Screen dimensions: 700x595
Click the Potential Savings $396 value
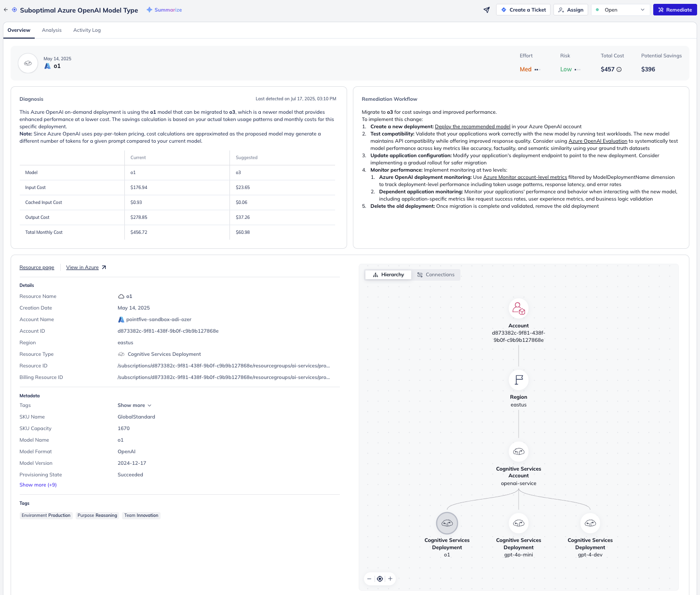[648, 69]
